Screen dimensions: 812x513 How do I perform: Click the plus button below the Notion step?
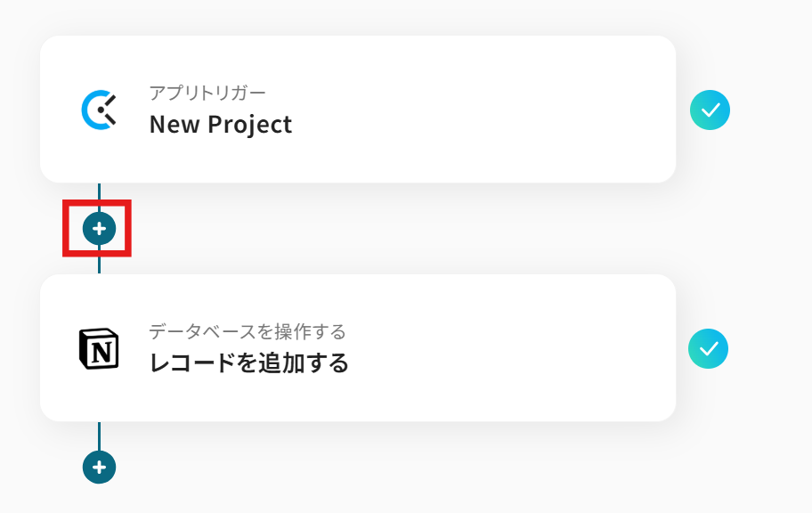click(x=99, y=467)
